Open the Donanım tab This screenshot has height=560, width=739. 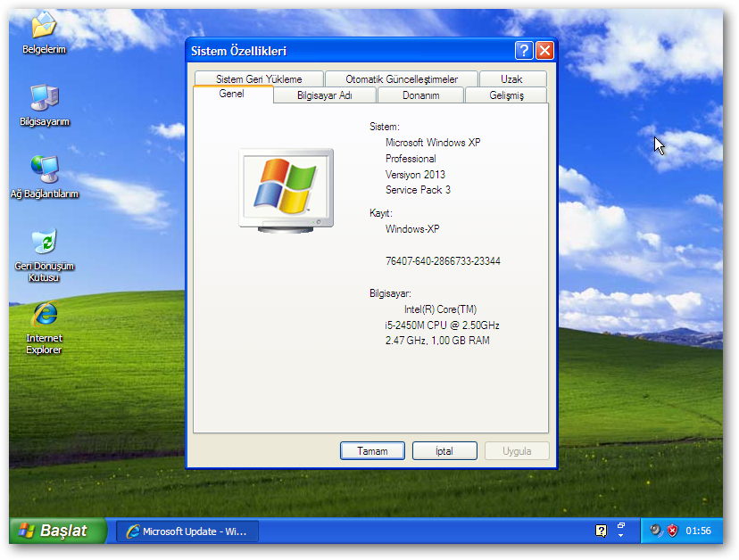pos(420,95)
